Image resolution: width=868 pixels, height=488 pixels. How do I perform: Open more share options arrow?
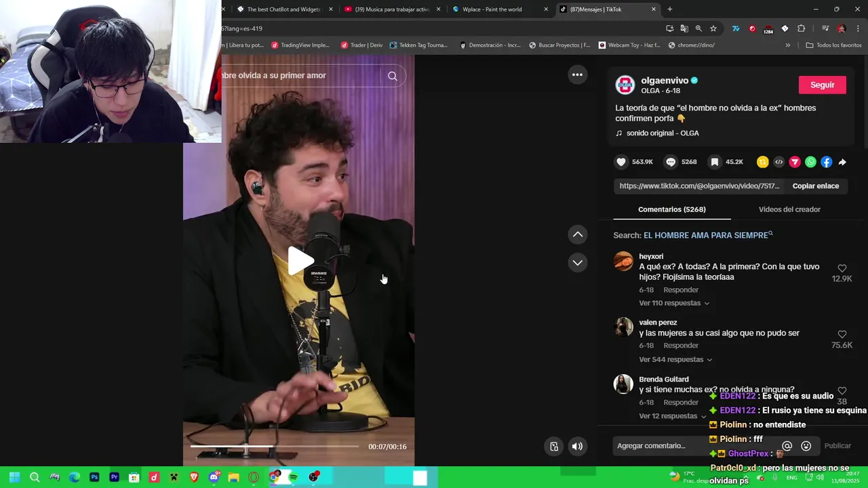[842, 162]
